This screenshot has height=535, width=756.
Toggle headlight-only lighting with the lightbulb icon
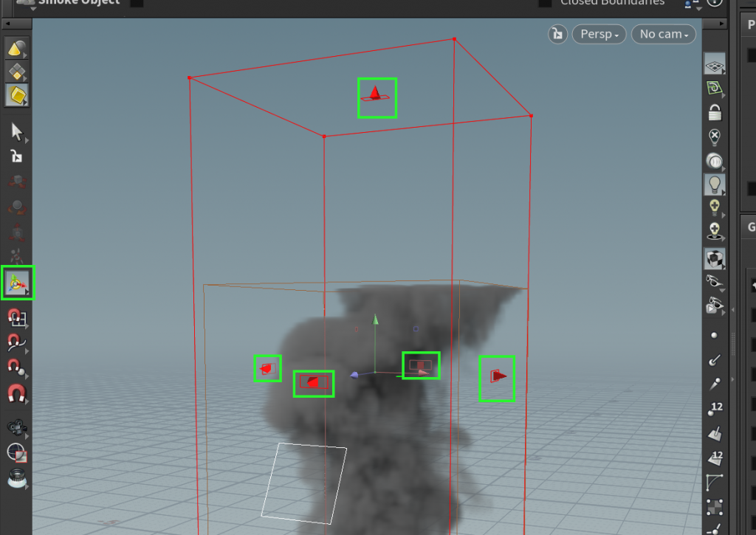click(x=715, y=184)
